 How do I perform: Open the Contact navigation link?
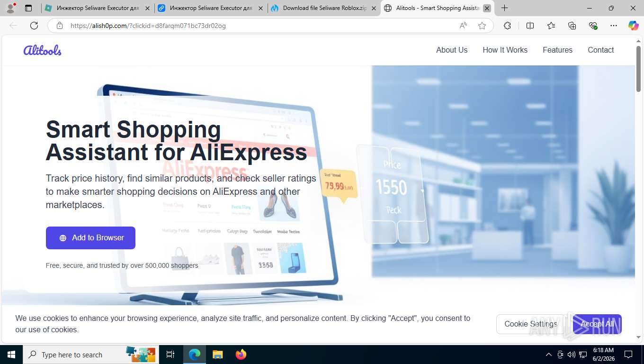(x=600, y=50)
